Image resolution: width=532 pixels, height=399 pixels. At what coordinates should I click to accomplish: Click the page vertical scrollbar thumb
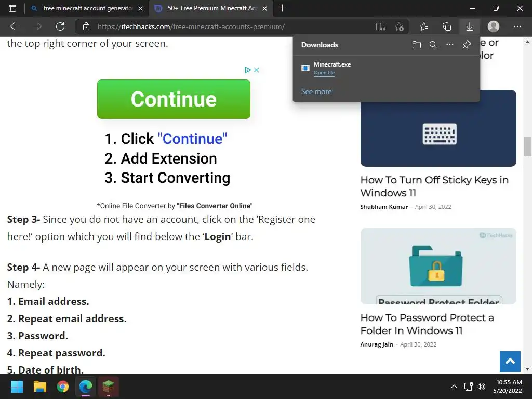[527, 147]
